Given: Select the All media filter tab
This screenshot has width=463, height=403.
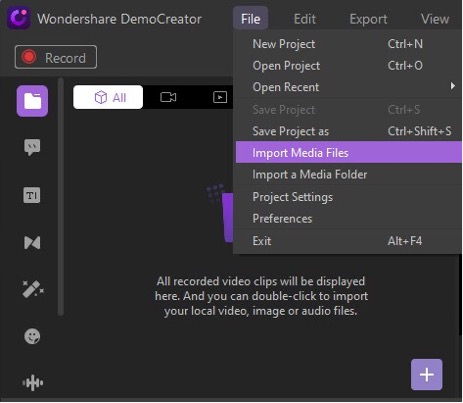Looking at the screenshot, I should 108,97.
